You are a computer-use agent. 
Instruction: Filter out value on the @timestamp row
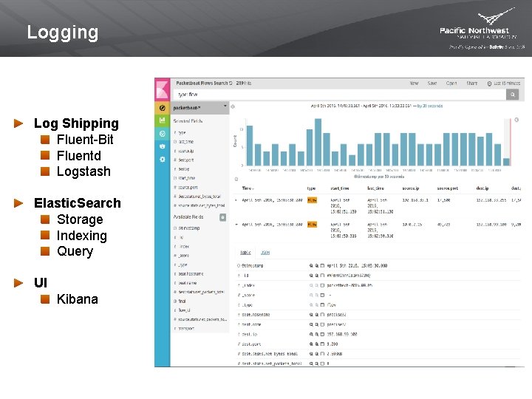(x=316, y=266)
